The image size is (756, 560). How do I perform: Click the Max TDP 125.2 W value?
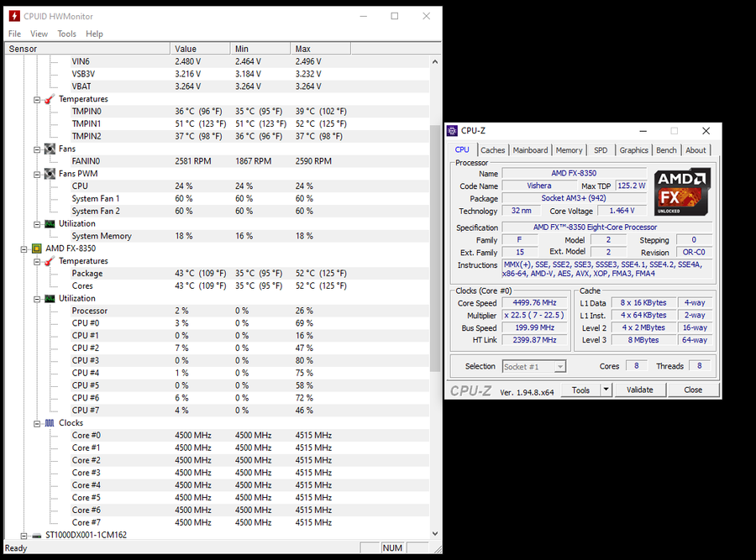point(631,186)
